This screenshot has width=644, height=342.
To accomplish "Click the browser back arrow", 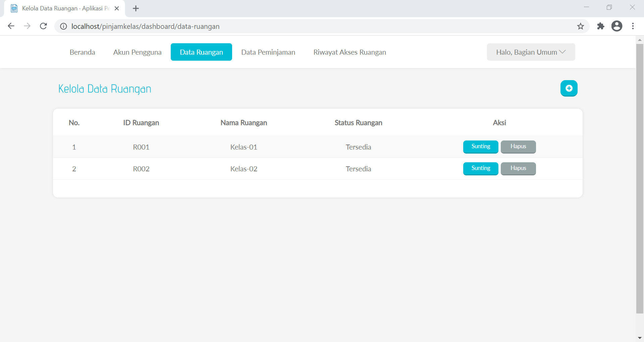I will [x=11, y=26].
